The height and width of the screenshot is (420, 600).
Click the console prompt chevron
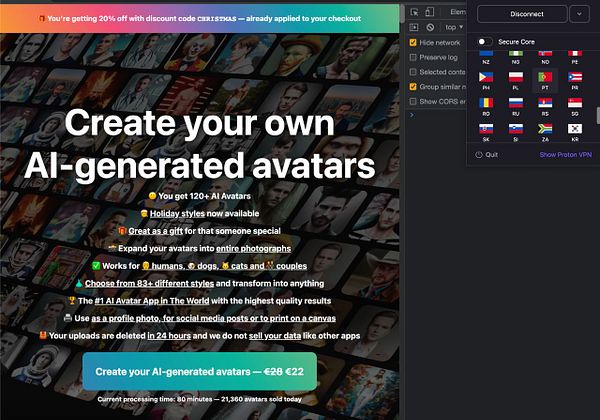(412, 115)
